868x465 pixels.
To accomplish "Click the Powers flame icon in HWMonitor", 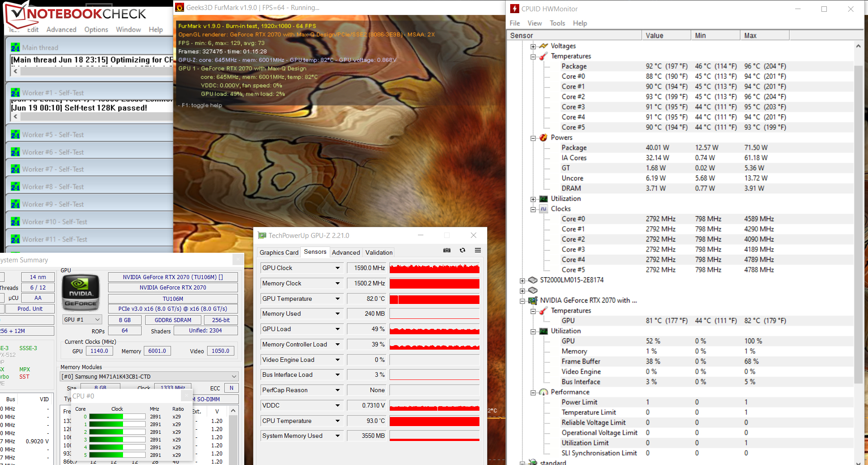I will tap(544, 138).
